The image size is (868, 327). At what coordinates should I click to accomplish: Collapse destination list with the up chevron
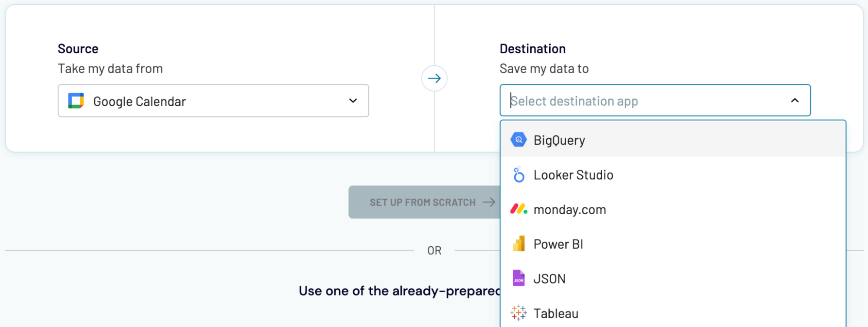[x=795, y=101]
